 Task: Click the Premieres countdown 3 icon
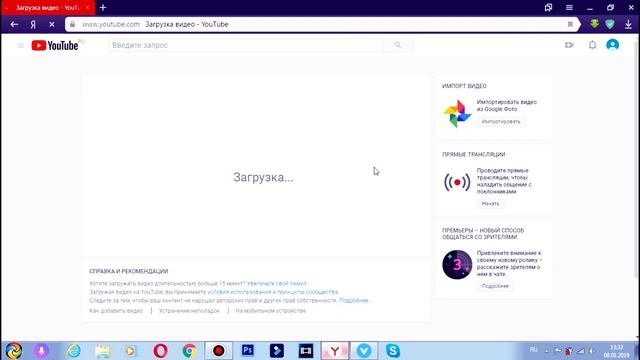point(457,265)
